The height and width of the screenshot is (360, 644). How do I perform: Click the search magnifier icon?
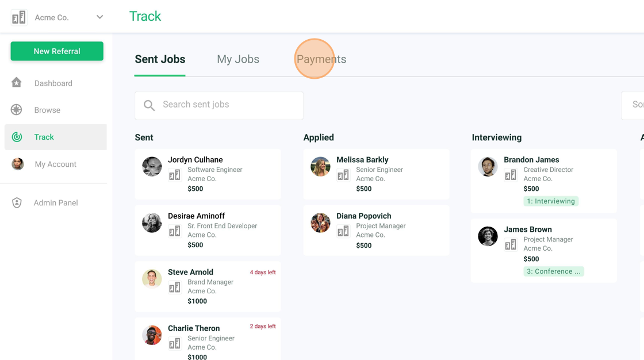[x=149, y=106]
